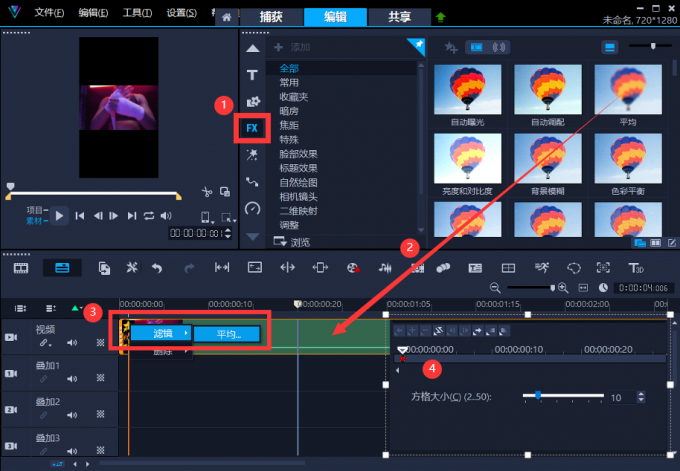The height and width of the screenshot is (471, 680).
Task: Select 平均... in the context submenu
Action: (x=227, y=334)
